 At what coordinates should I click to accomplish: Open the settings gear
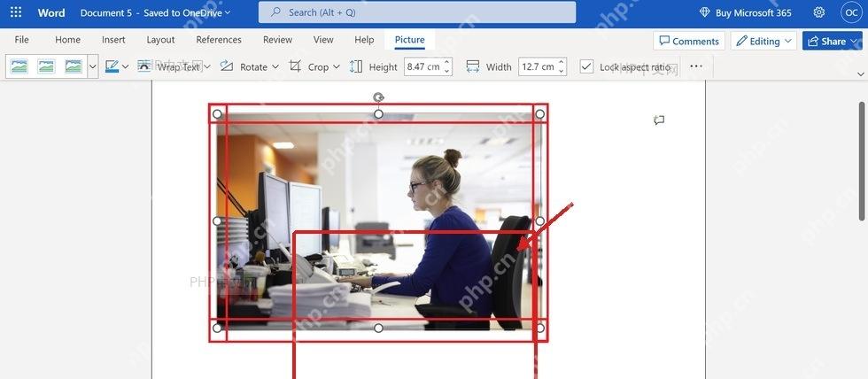(x=818, y=12)
